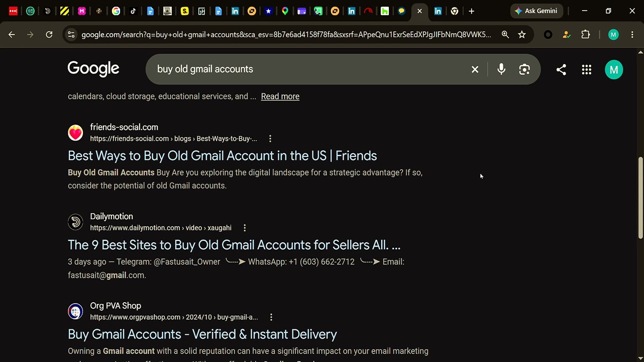The image size is (644, 362).
Task: Click the Org PVA Shop site name
Action: (x=116, y=306)
